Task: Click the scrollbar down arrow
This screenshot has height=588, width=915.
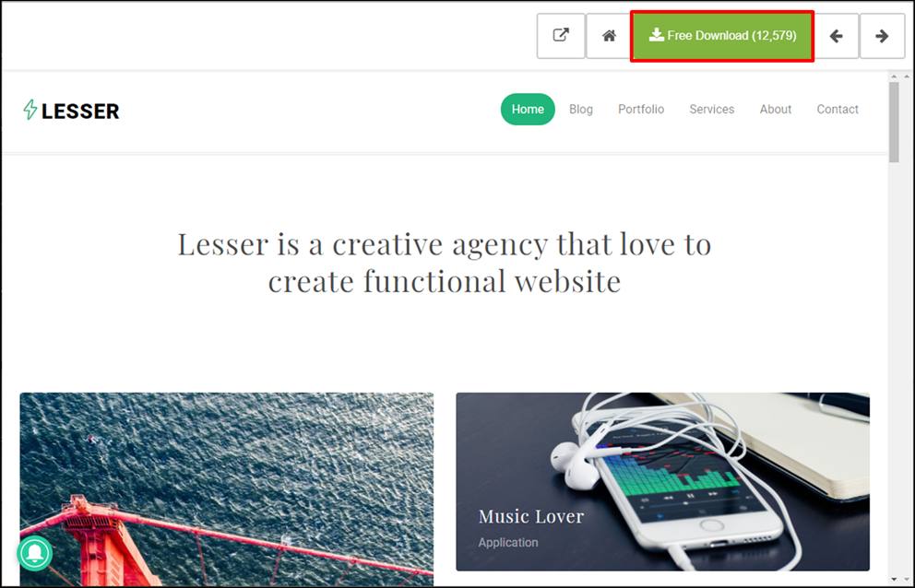Action: [x=894, y=579]
